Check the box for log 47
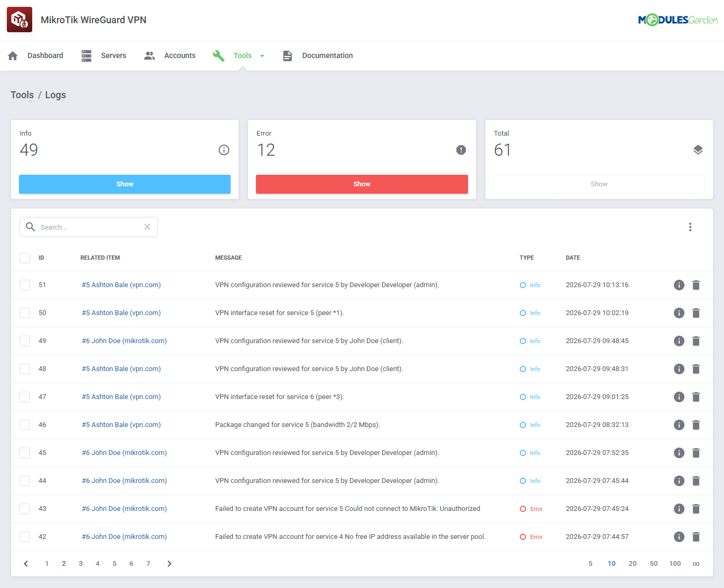724x588 pixels. pyautogui.click(x=25, y=397)
